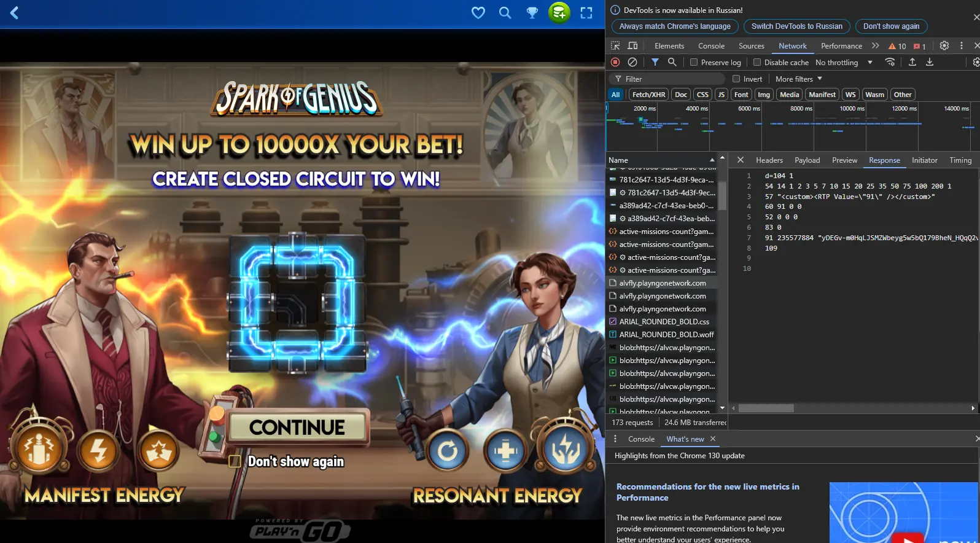Enable Disable cache checkbox
The image size is (980, 543).
(757, 62)
